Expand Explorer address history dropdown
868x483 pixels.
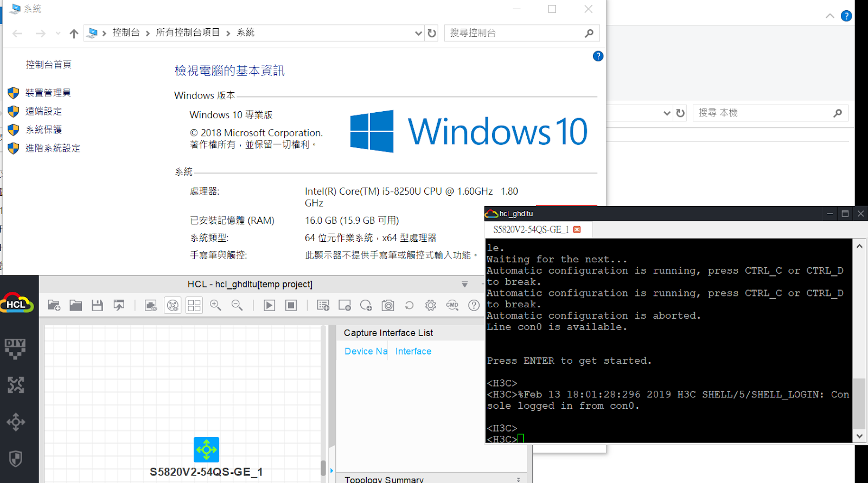click(667, 113)
